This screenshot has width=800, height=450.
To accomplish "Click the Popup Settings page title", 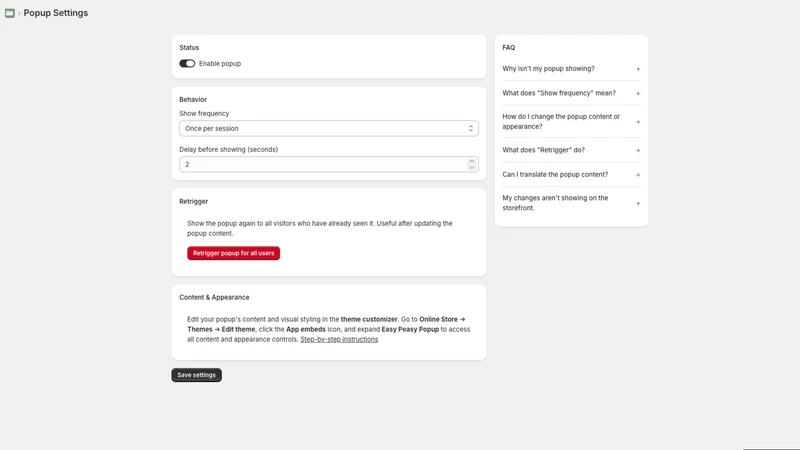I will pyautogui.click(x=56, y=13).
